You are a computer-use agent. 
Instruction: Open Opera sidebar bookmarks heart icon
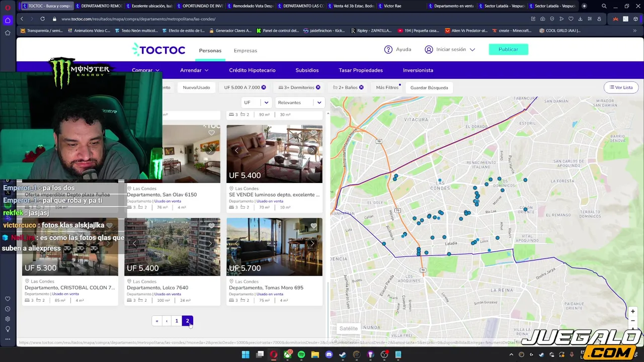[8, 299]
